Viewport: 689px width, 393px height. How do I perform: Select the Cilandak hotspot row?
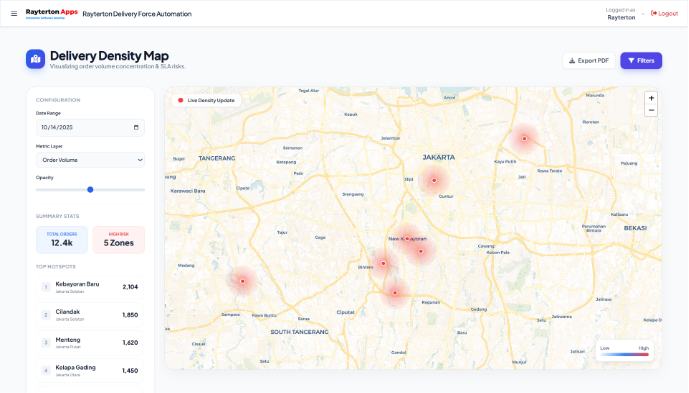click(90, 315)
